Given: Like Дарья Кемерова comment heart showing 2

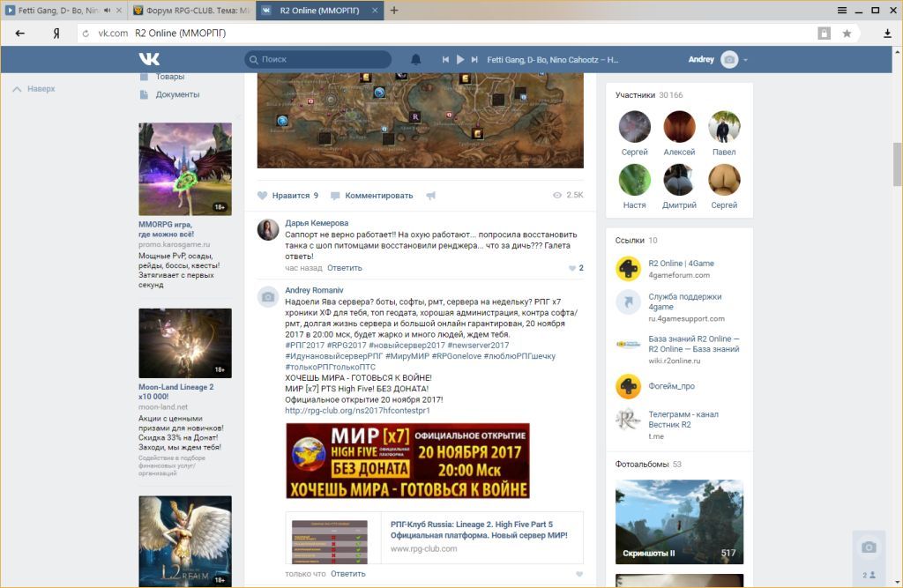Looking at the screenshot, I should (x=571, y=268).
